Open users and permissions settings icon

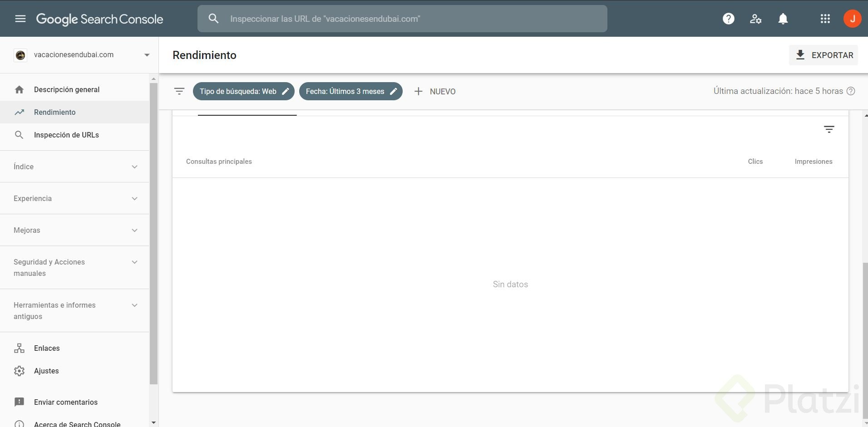tap(756, 19)
